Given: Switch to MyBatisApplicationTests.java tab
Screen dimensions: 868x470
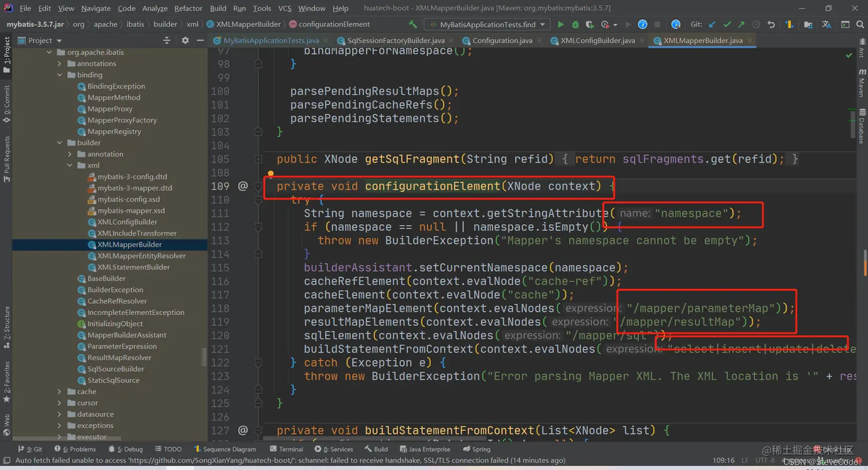Looking at the screenshot, I should 271,40.
